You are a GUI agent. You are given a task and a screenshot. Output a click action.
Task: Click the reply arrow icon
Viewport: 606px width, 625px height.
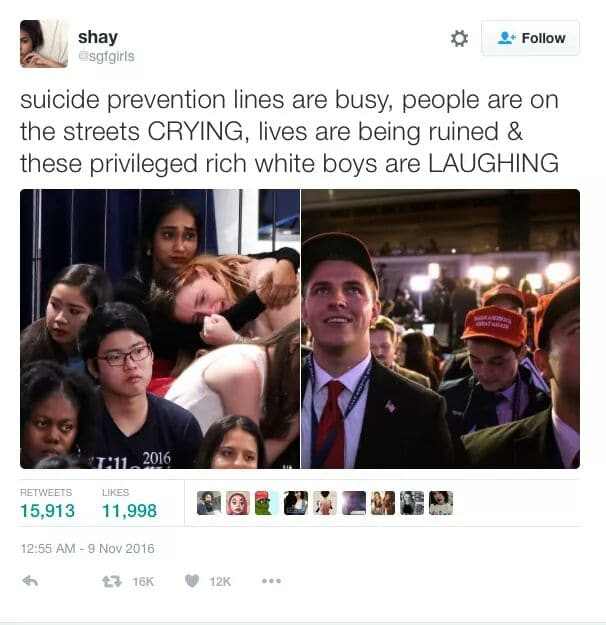tap(30, 581)
